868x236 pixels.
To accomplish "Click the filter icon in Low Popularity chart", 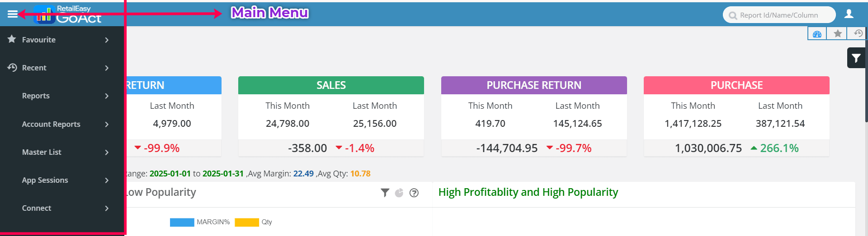I will pyautogui.click(x=385, y=193).
